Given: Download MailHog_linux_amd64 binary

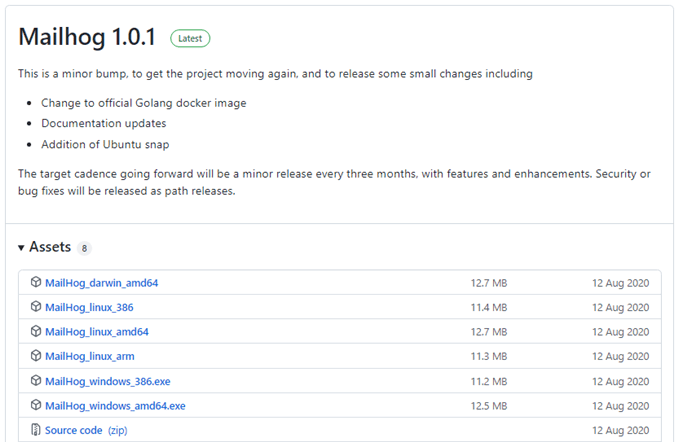Looking at the screenshot, I should click(97, 332).
